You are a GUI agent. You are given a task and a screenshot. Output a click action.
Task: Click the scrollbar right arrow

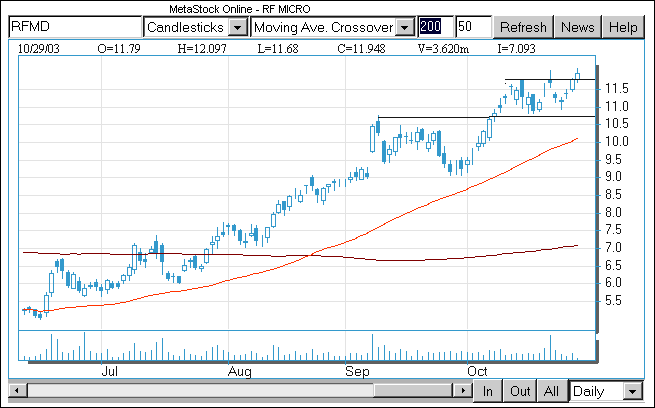[463, 391]
